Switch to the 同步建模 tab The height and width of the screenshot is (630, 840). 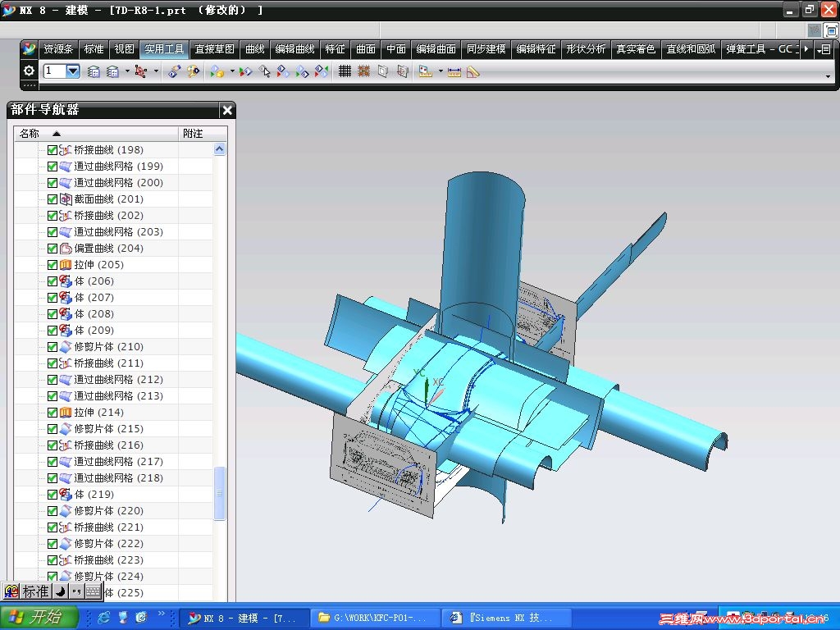click(x=486, y=49)
